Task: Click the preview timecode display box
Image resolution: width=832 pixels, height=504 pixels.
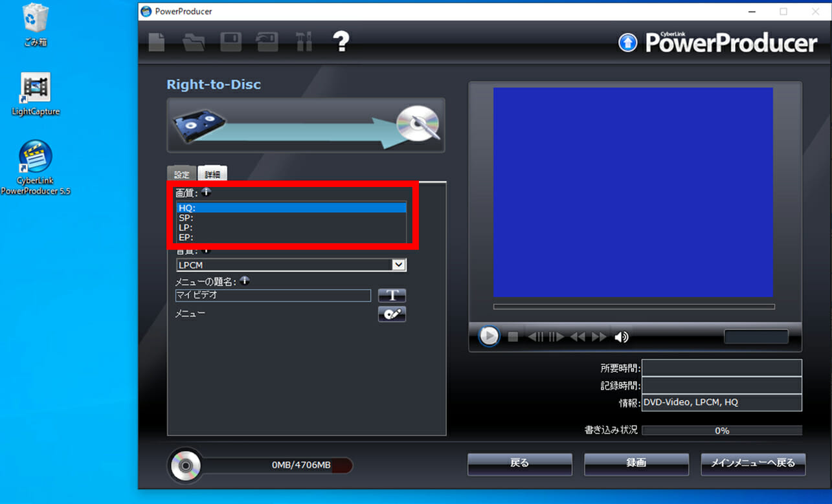Action: 756,336
